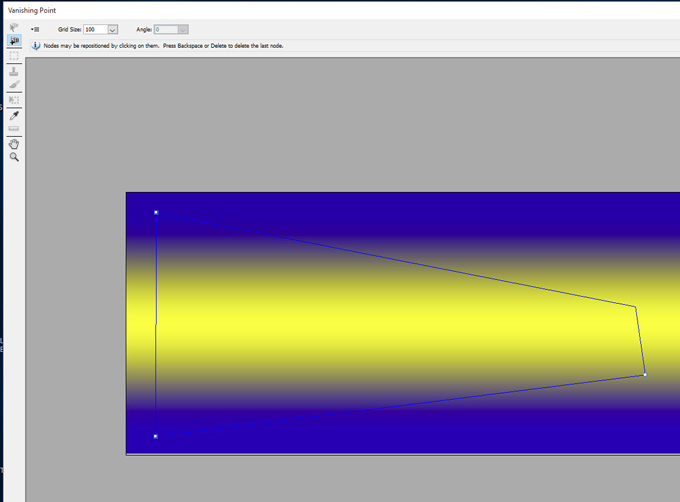Click the Angle value field
The width and height of the screenshot is (680, 502).
tap(165, 30)
